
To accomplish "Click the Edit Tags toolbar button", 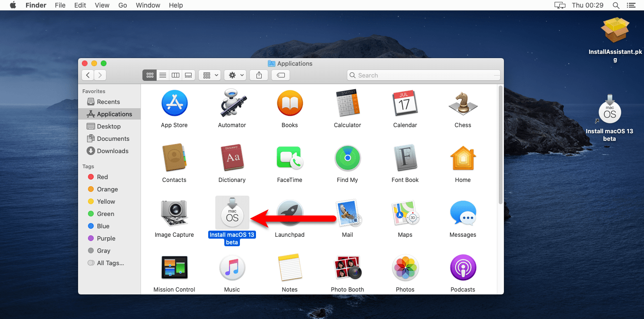I will (x=281, y=75).
